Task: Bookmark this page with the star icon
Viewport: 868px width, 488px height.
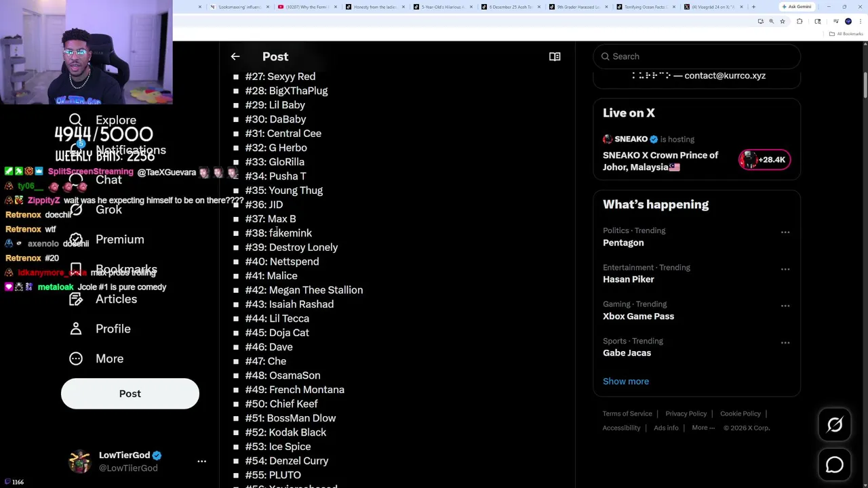Action: click(782, 21)
